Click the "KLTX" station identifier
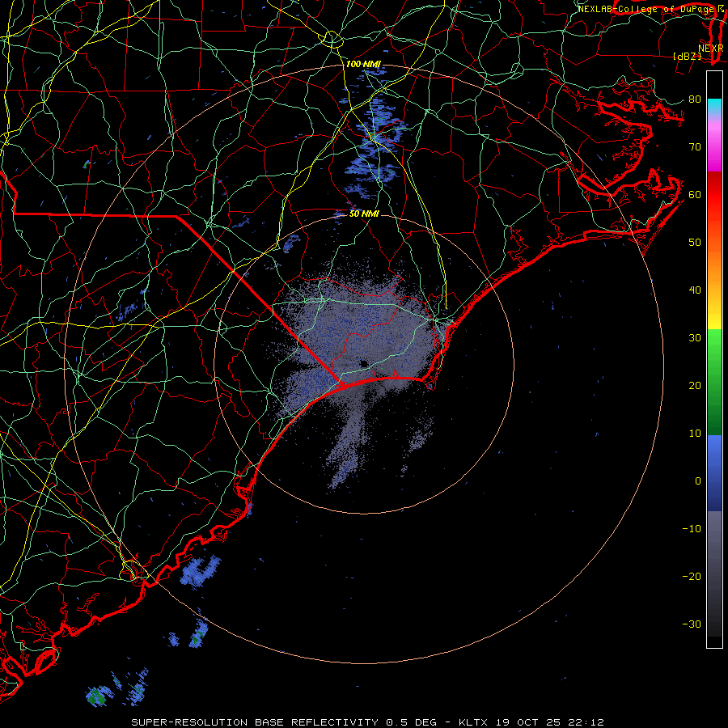 pos(473,722)
